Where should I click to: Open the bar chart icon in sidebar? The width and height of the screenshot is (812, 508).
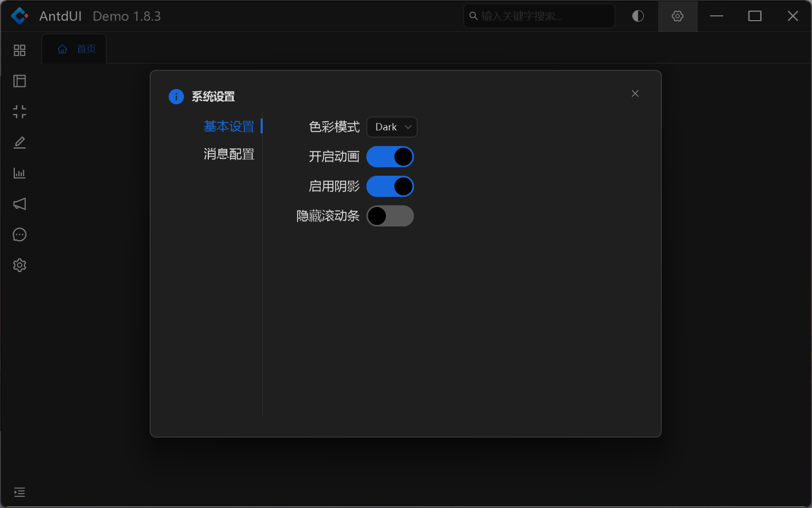tap(20, 173)
